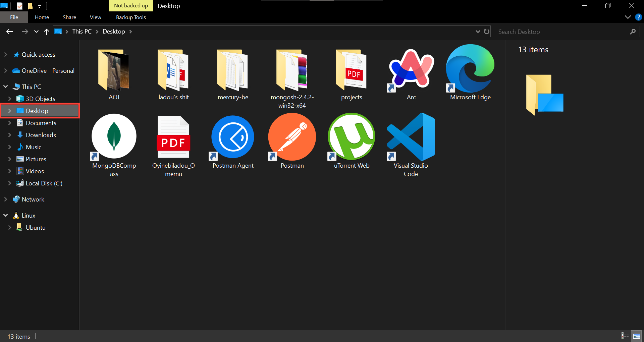644x342 pixels.
Task: Open the address bar history dropdown
Action: [478, 32]
